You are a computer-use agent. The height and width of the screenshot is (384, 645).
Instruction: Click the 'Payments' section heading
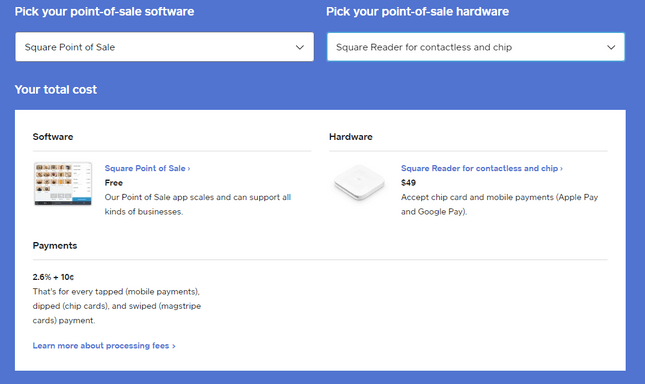click(x=55, y=245)
